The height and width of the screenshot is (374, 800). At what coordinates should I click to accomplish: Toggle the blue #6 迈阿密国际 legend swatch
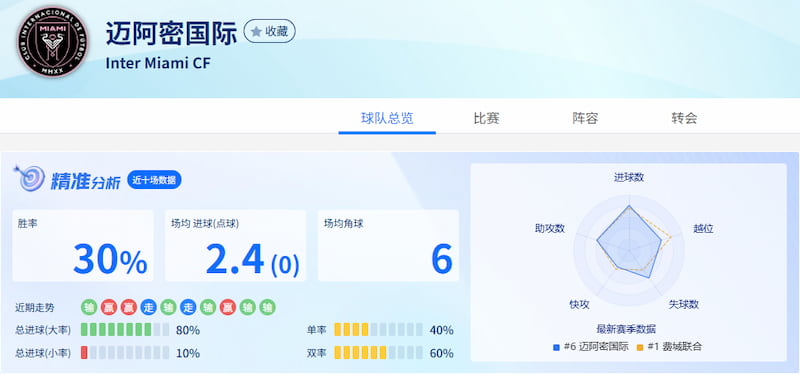pos(557,347)
